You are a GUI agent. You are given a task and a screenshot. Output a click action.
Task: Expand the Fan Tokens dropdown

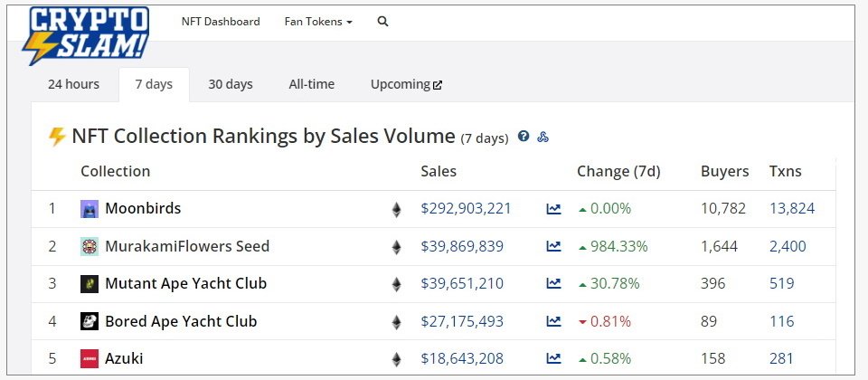coord(318,22)
